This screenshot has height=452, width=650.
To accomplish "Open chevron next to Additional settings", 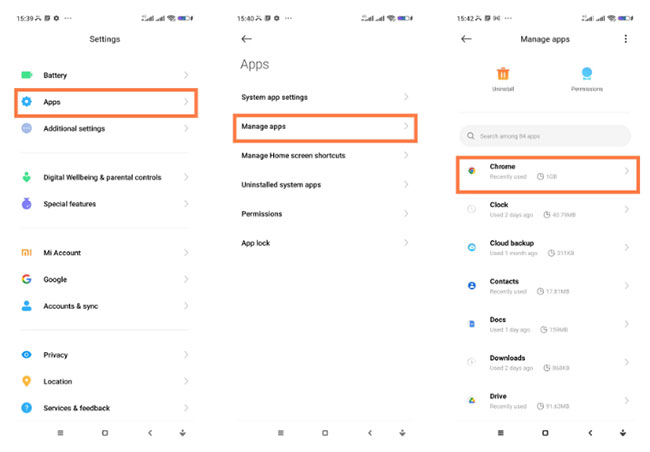I will (x=186, y=128).
